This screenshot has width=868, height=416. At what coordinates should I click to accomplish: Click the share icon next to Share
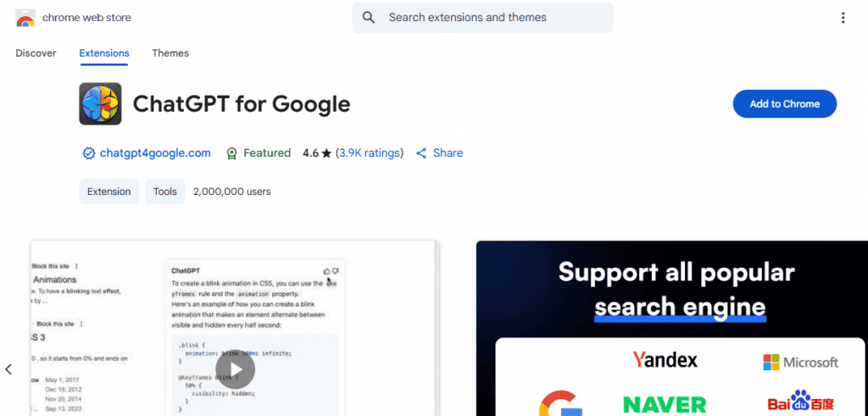pyautogui.click(x=421, y=153)
